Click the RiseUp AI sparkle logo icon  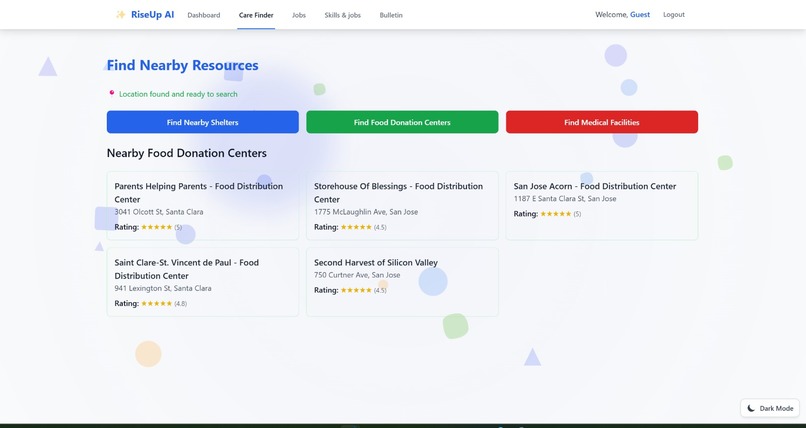tap(121, 14)
